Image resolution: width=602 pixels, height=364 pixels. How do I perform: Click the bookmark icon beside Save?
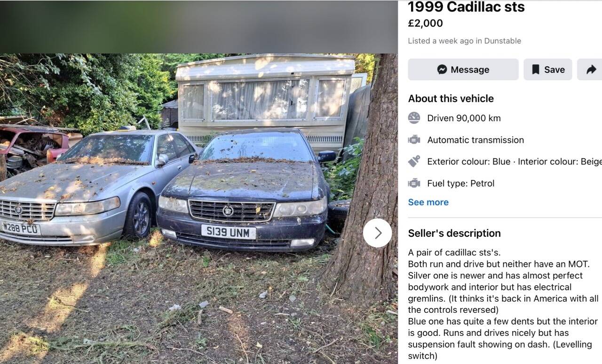point(535,70)
